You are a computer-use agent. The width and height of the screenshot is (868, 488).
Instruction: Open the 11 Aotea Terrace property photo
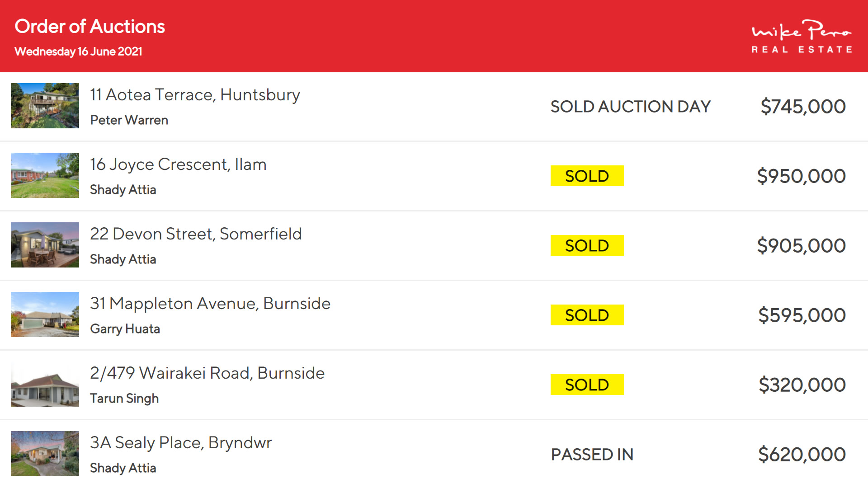click(45, 106)
